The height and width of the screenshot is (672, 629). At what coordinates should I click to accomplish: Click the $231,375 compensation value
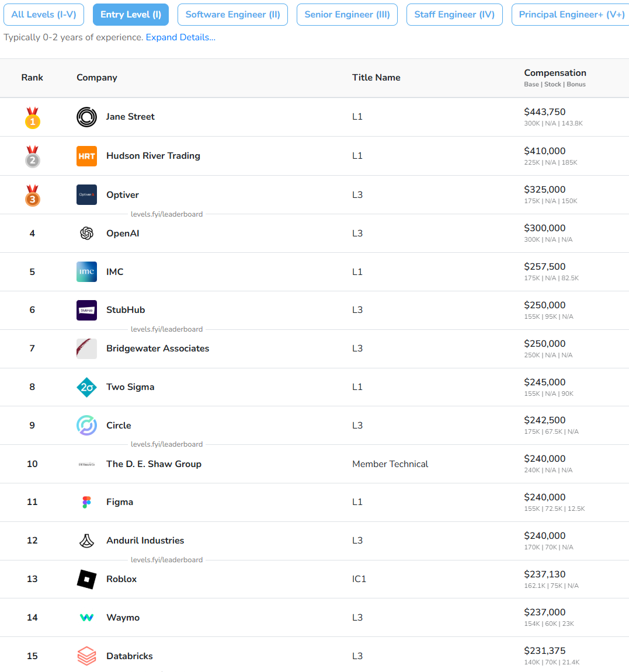pyautogui.click(x=545, y=651)
